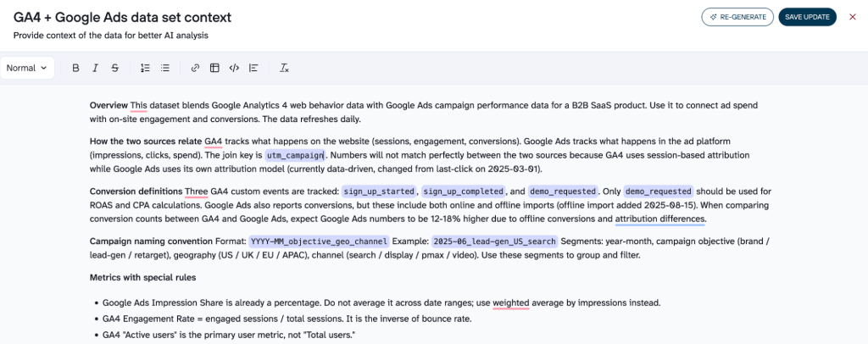This screenshot has width=868, height=344.
Task: Close the data set context dialog
Action: (853, 17)
